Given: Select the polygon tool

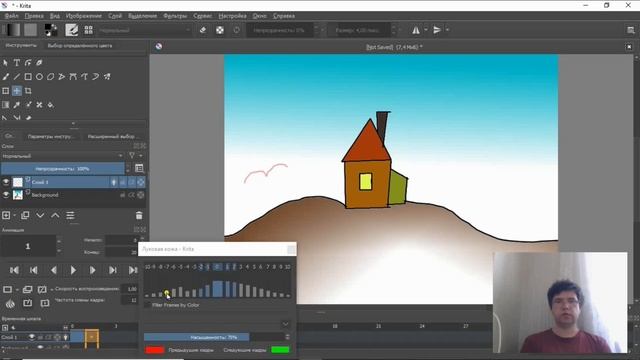Looking at the screenshot, I should coord(51,77).
